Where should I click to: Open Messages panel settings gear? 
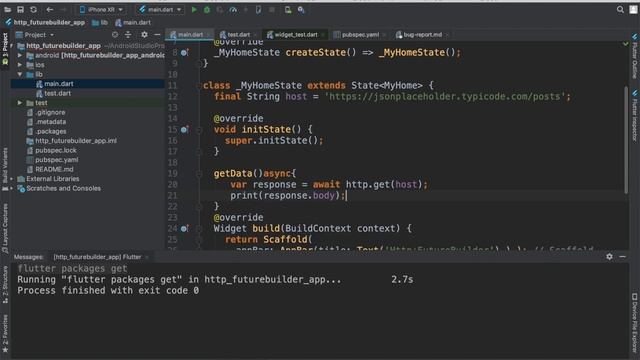point(609,257)
